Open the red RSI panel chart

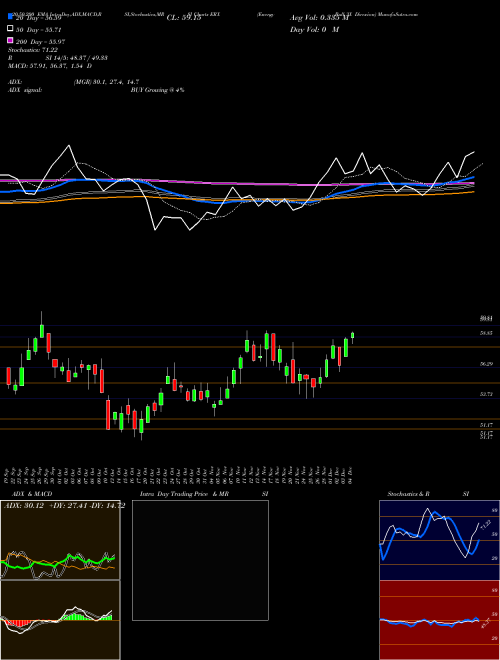439,620
